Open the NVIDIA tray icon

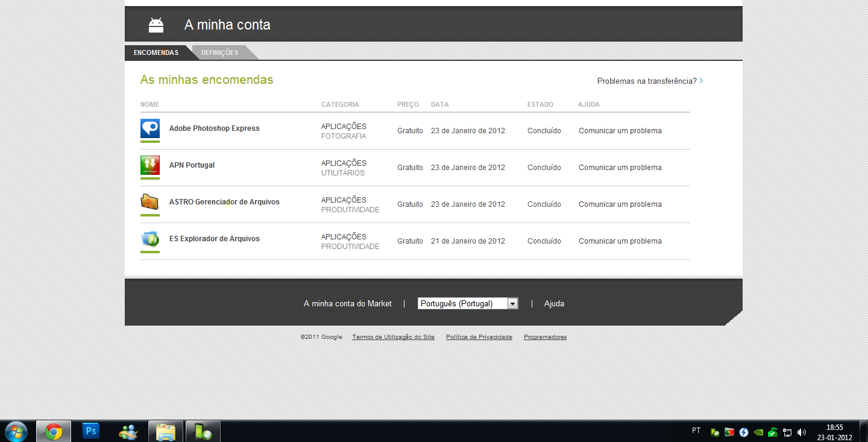point(758,432)
